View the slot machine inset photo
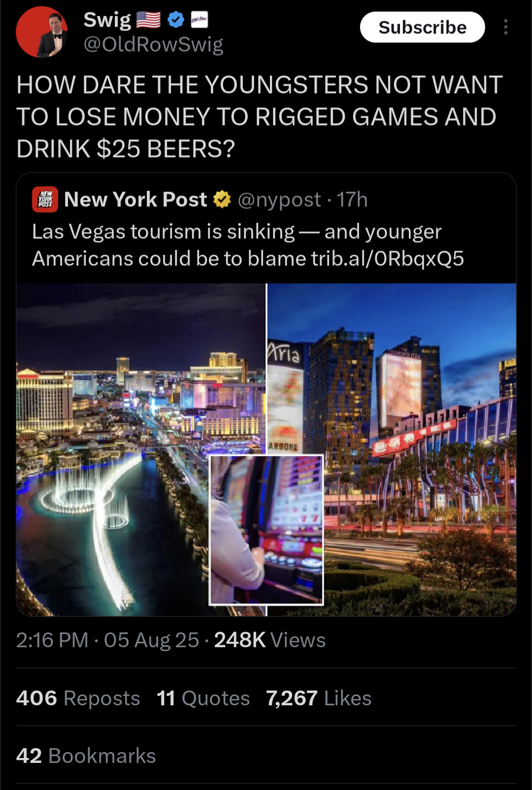This screenshot has width=532, height=790. click(x=266, y=530)
